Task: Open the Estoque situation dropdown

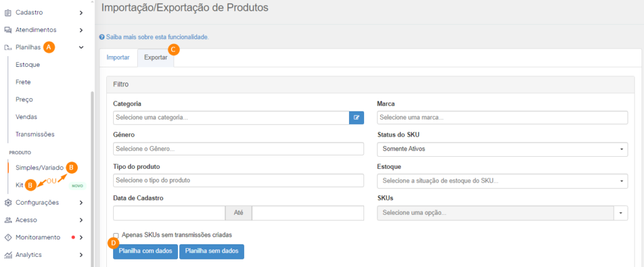Action: coord(502,181)
